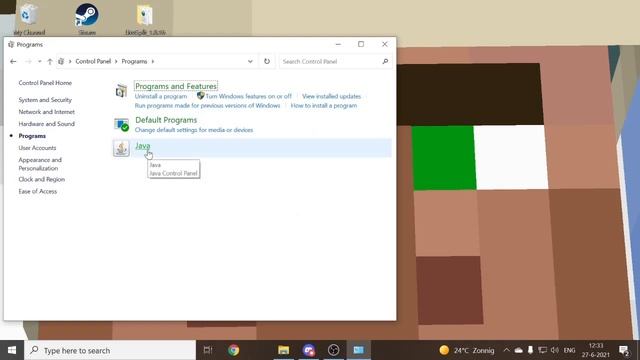Viewport: 640px width, 360px height.
Task: Click the Programs and Features icon
Action: [x=121, y=91]
